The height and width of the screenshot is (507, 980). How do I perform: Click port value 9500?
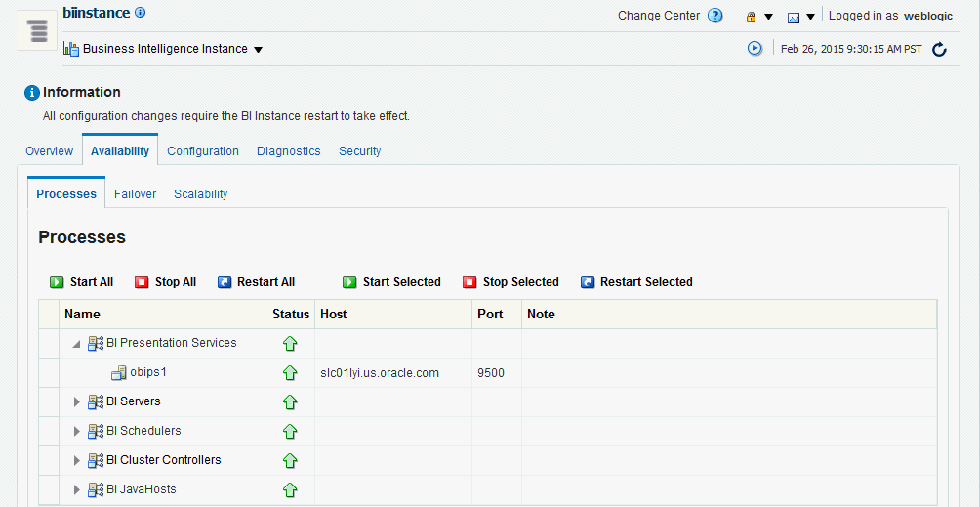491,373
